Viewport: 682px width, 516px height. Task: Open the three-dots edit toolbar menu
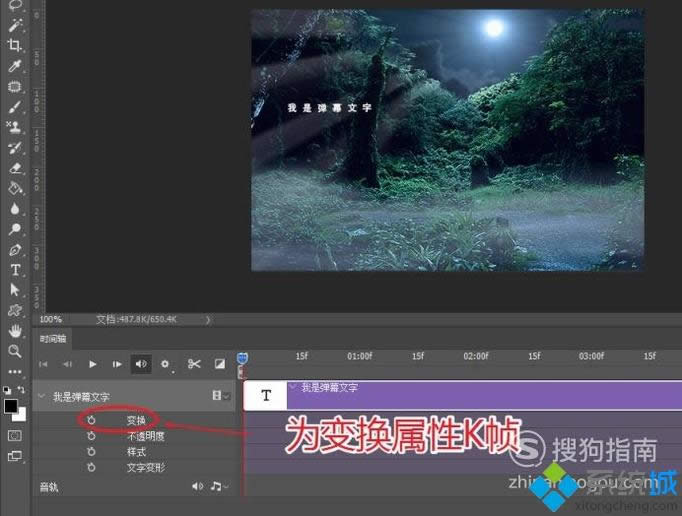tap(15, 372)
